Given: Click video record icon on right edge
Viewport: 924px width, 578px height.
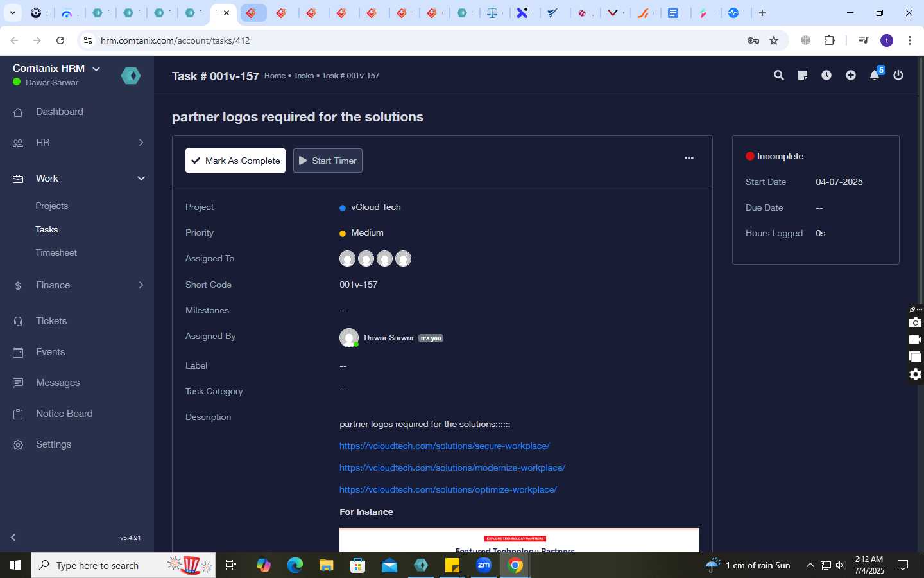Looking at the screenshot, I should coord(916,340).
